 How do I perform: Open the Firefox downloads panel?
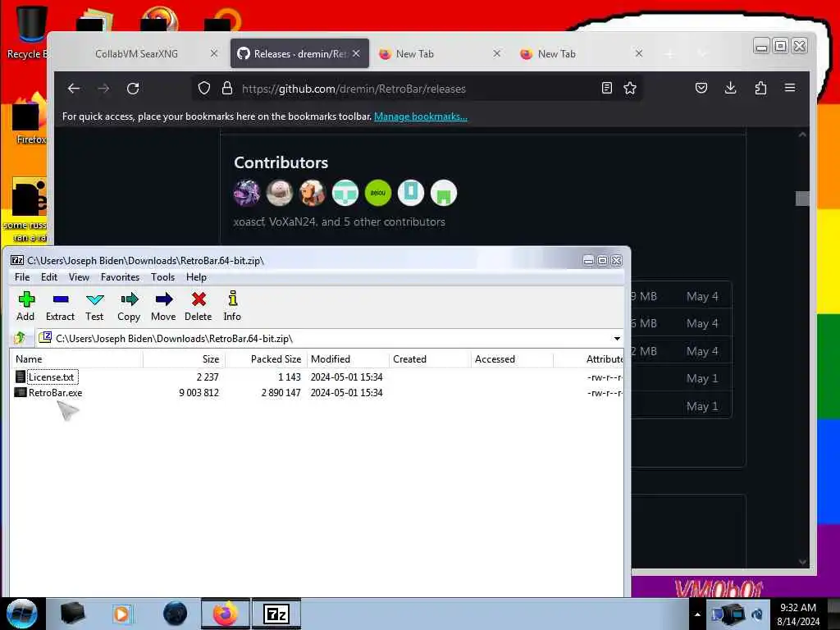[x=730, y=89]
